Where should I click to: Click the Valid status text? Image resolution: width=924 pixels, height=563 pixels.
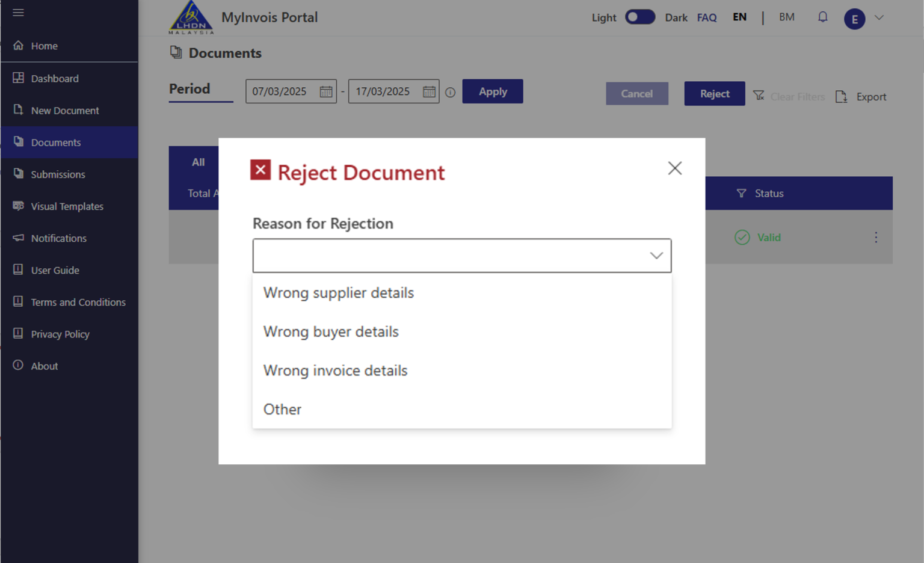[x=769, y=238]
